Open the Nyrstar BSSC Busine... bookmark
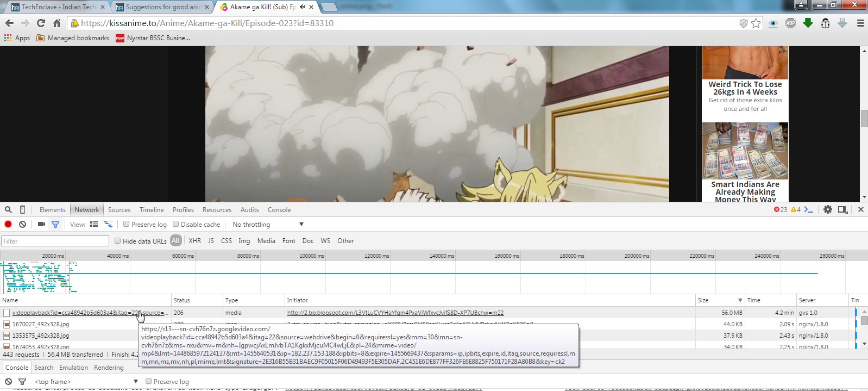 (153, 38)
